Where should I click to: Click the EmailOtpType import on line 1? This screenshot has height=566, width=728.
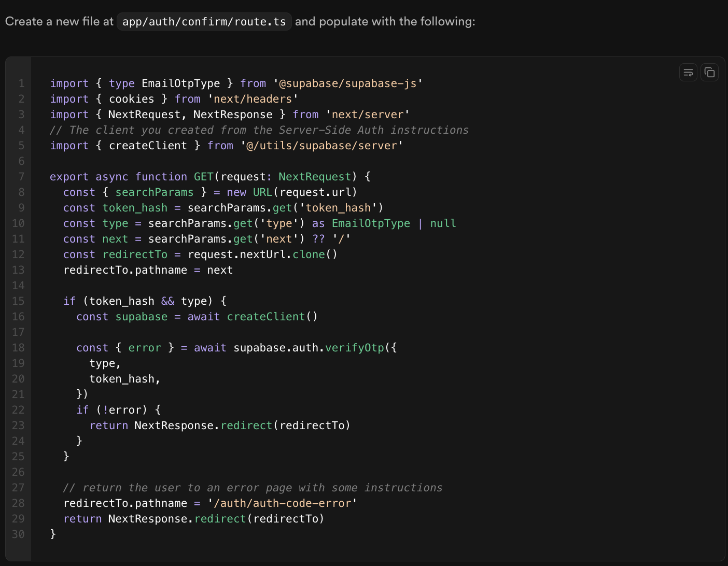[181, 83]
